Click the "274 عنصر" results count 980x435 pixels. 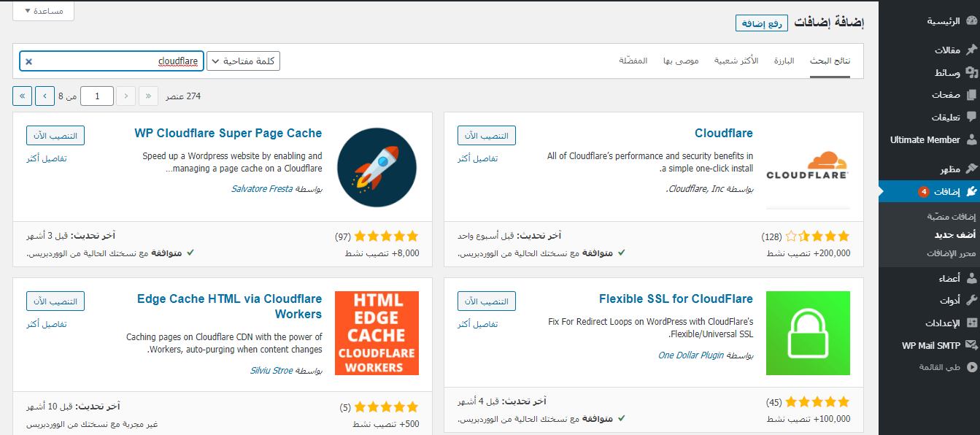tap(183, 96)
